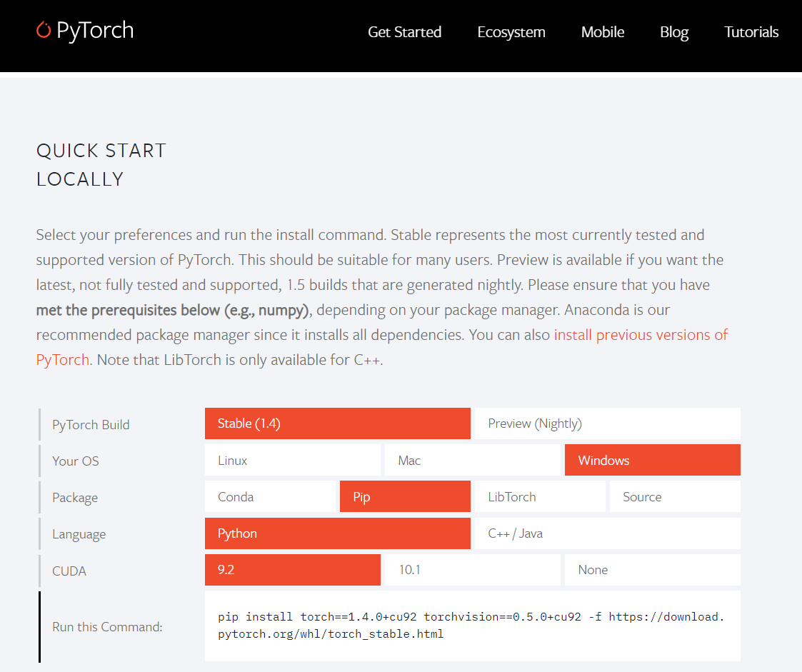The height and width of the screenshot is (672, 802).
Task: Switch language to C++ / Java
Action: coord(607,533)
